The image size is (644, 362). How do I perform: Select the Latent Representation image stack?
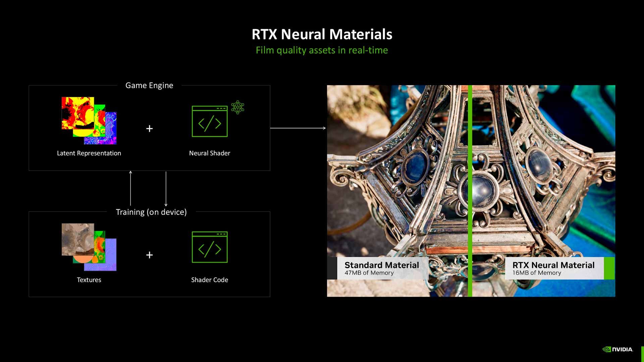89,121
